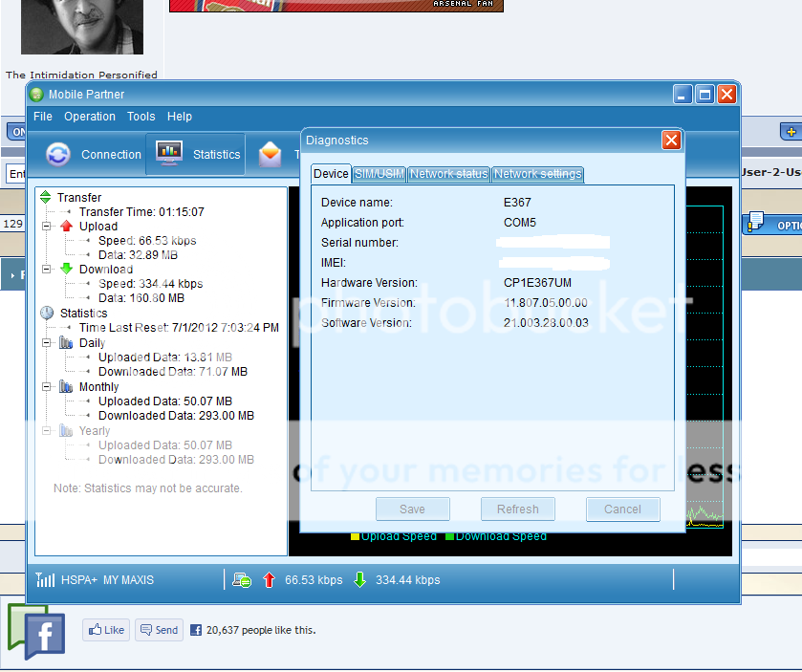Screen dimensions: 802x672
Task: Click the HSPA+ signal strength icon
Action: pos(45,579)
